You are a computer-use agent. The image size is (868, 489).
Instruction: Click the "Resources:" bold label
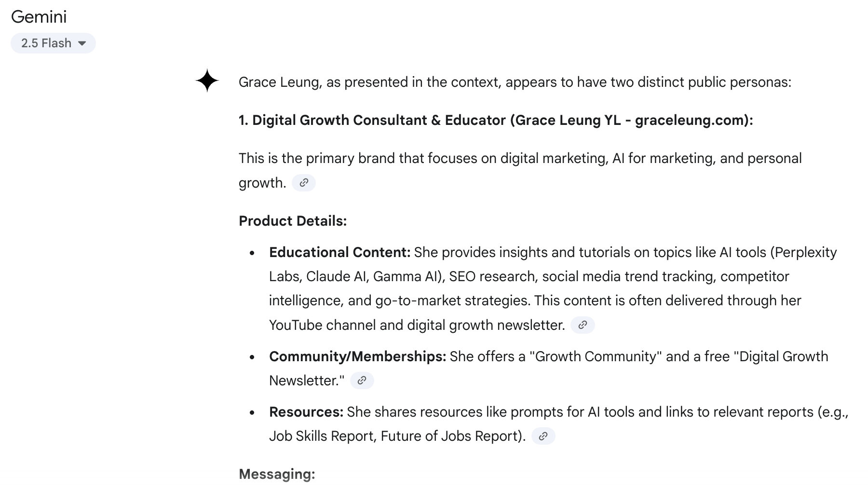(306, 412)
